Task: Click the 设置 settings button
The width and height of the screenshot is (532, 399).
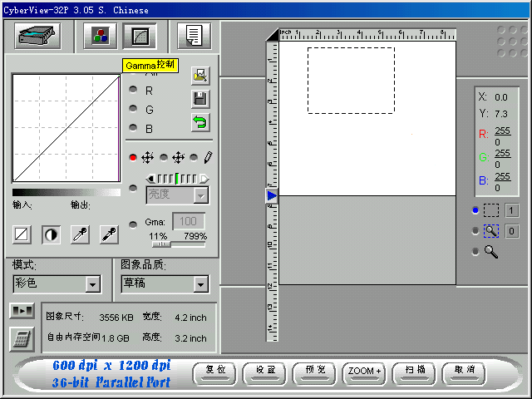Action: point(264,373)
